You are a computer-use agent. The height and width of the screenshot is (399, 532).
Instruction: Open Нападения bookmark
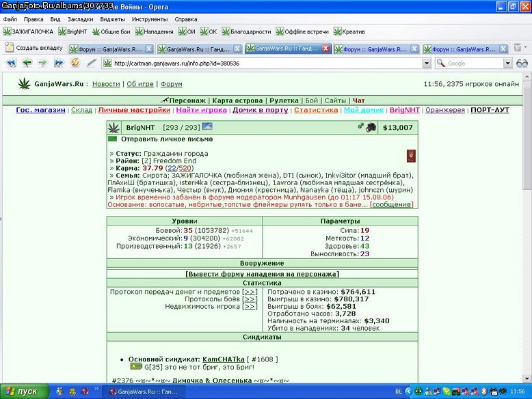[x=154, y=31]
